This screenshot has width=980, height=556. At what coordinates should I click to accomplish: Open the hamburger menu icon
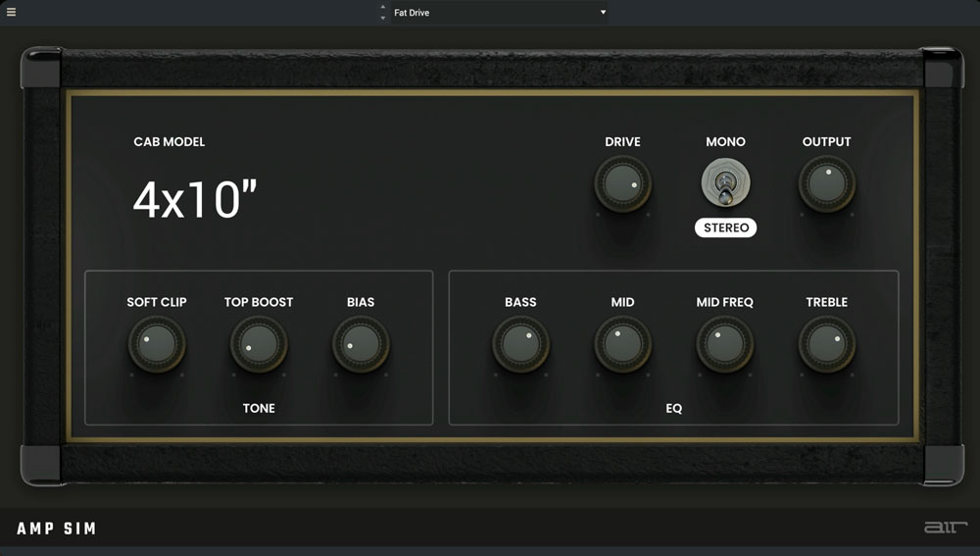[x=12, y=13]
